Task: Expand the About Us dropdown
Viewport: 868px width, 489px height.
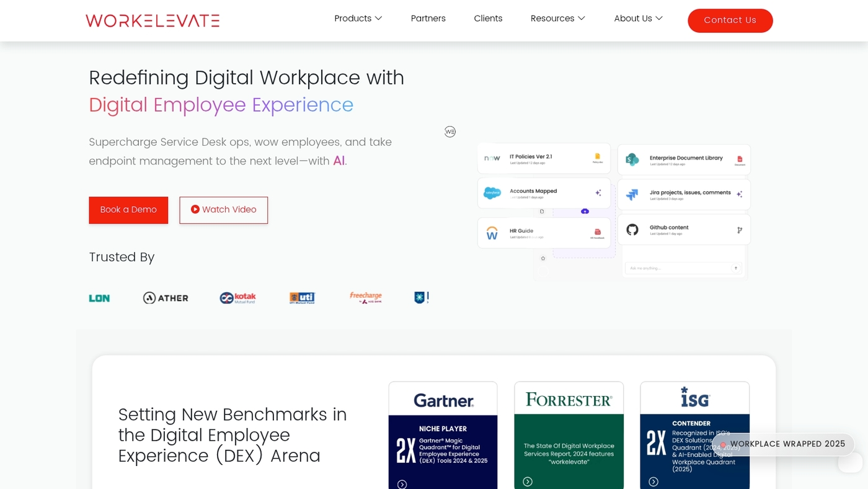Action: [638, 19]
